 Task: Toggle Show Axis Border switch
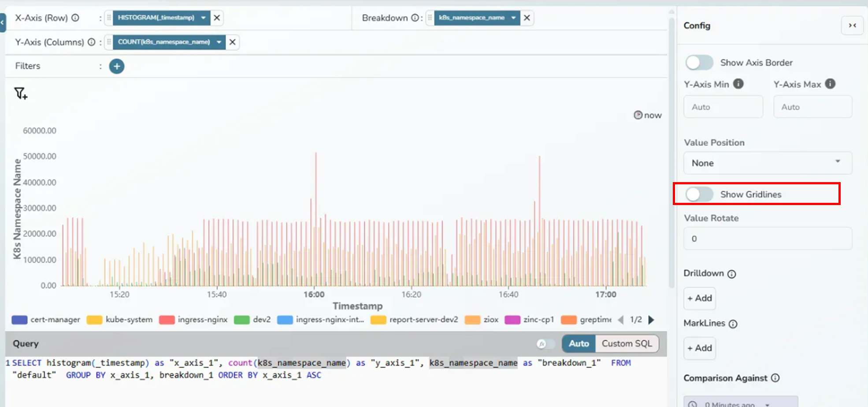[699, 63]
